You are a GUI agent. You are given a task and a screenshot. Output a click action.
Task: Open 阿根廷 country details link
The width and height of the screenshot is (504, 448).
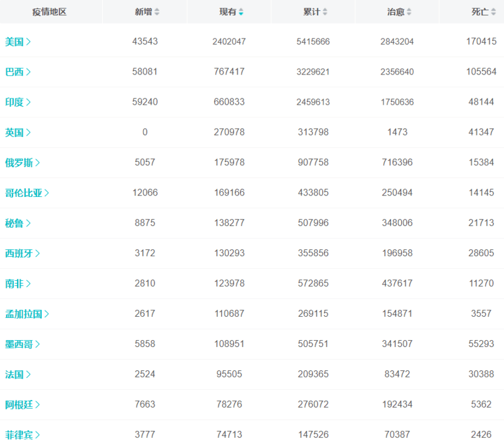click(x=22, y=404)
